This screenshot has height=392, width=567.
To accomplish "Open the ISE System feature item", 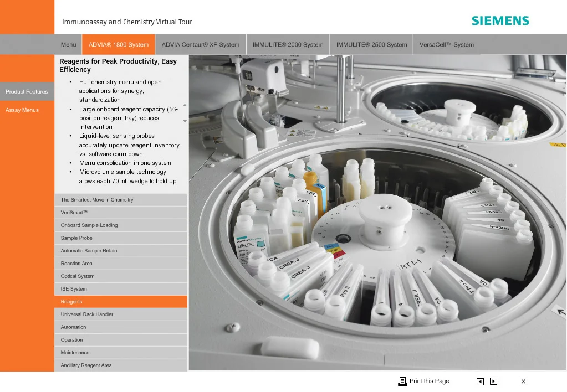I will pyautogui.click(x=121, y=288).
